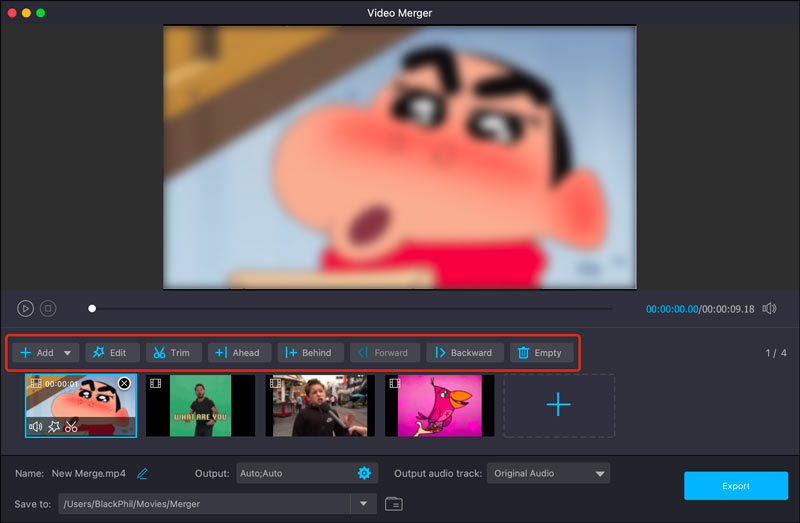Select the Trim scissors tool
The width and height of the screenshot is (800, 523).
pos(173,352)
